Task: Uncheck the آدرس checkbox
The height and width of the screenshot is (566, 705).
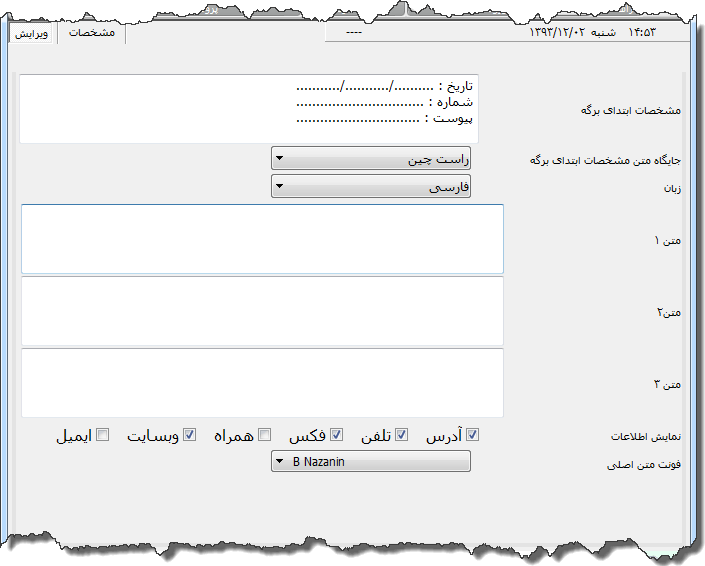Action: tap(473, 435)
